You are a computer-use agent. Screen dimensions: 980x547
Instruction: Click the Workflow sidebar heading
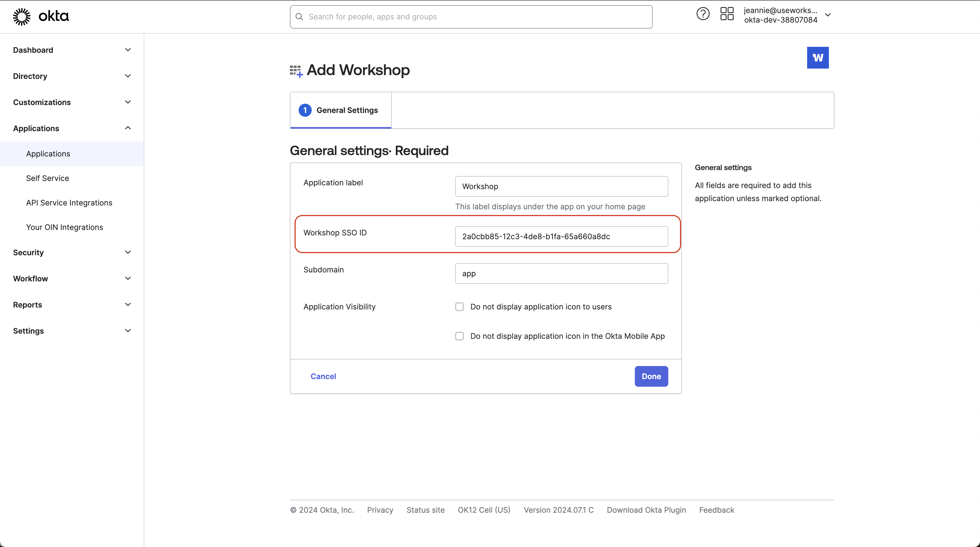[x=30, y=278]
